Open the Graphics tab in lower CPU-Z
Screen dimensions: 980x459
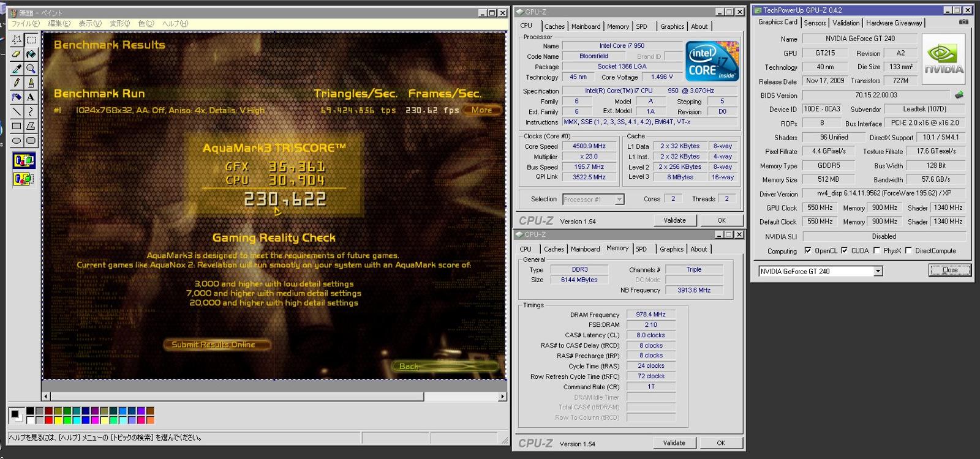671,249
